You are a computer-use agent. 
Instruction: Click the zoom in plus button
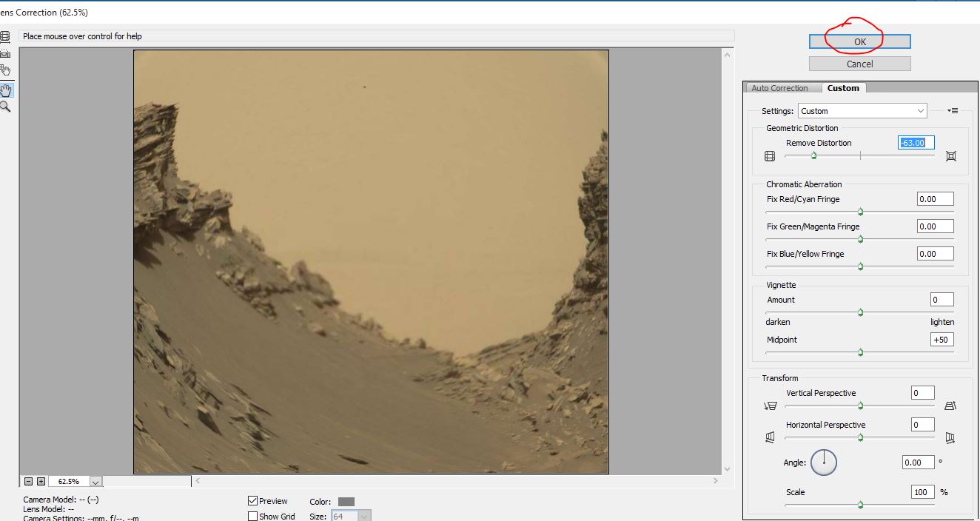[x=41, y=481]
